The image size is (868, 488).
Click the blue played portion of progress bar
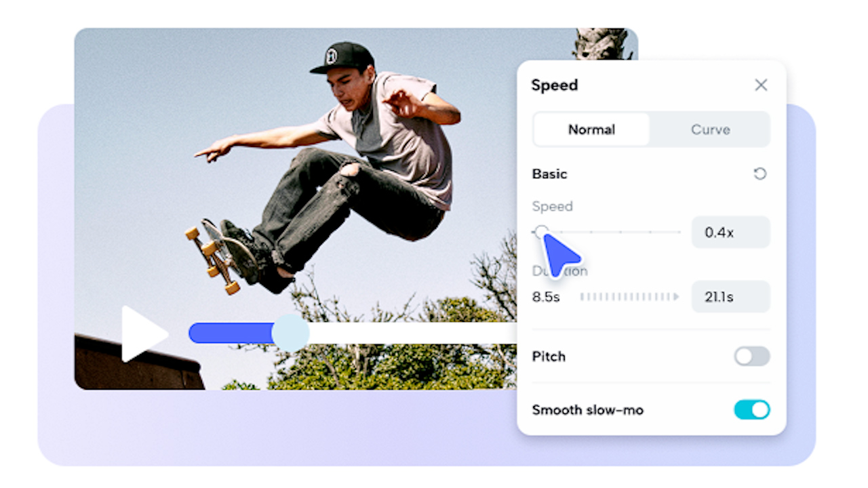[231, 333]
